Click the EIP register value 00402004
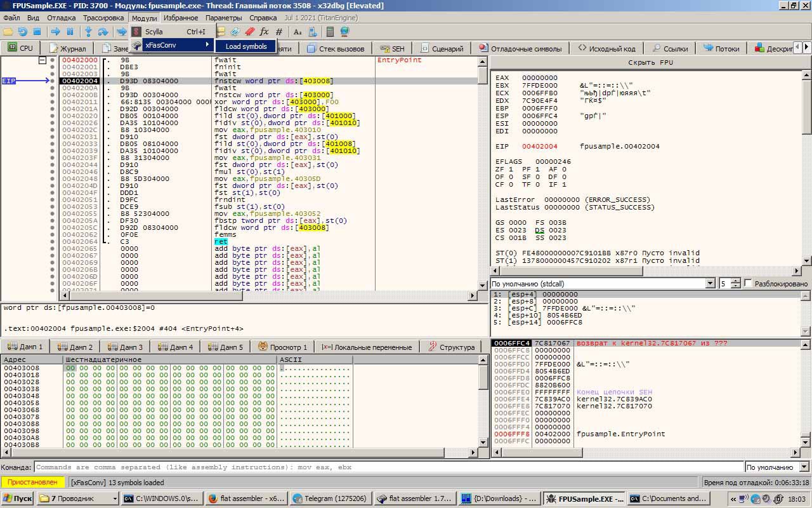 click(539, 146)
